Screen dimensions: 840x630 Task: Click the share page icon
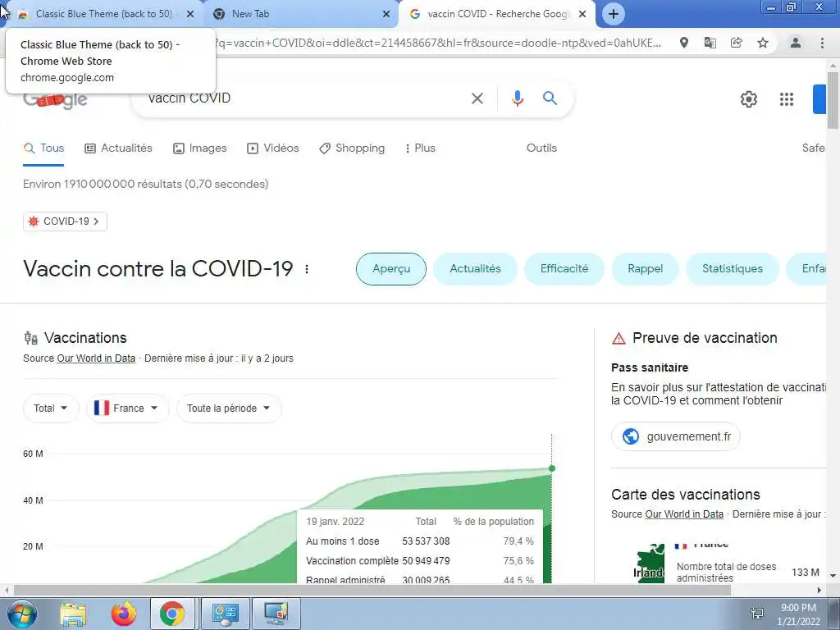click(737, 43)
